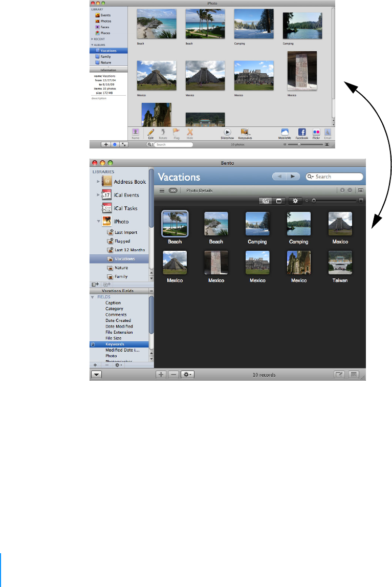The image size is (392, 587).
Task: Click the Hide X icon in iPhoto
Action: pos(190,134)
